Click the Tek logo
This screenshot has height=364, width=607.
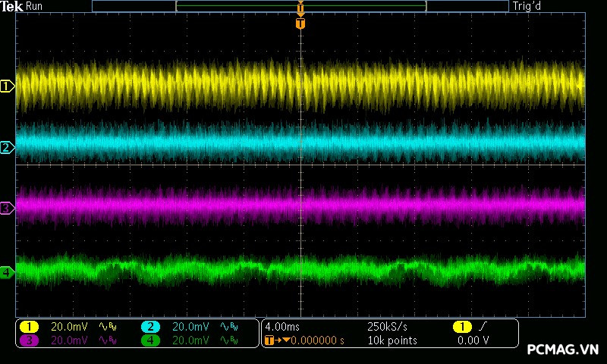point(11,6)
